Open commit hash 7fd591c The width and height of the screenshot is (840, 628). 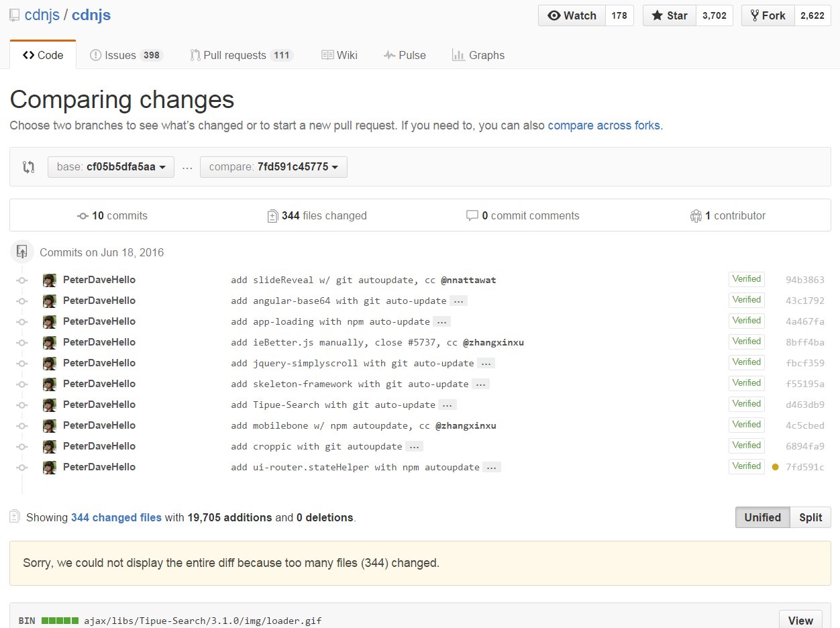coord(805,467)
